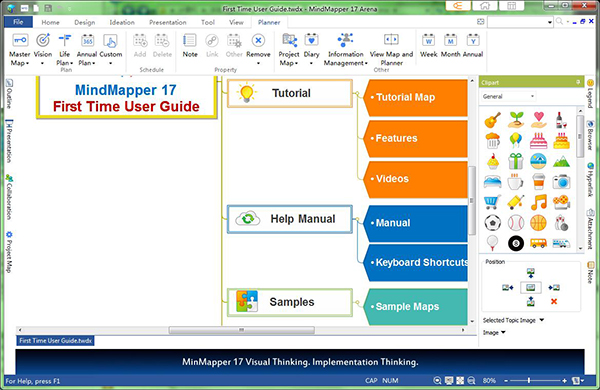Switch to Month planner view

(450, 46)
